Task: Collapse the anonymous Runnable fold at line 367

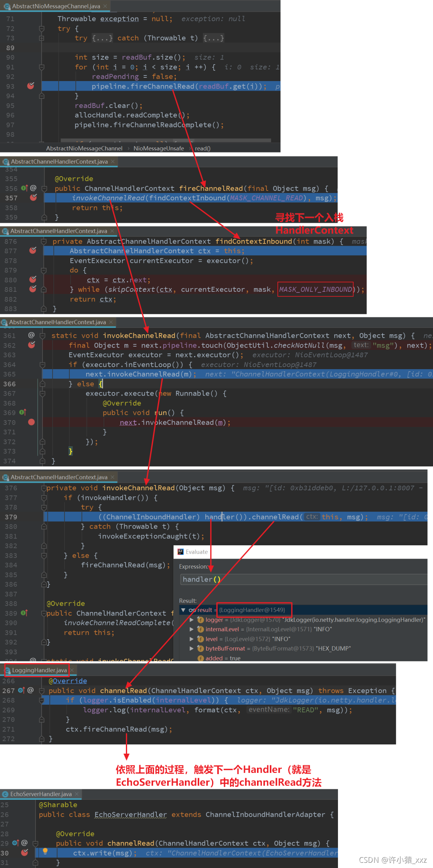Action: 42,393
